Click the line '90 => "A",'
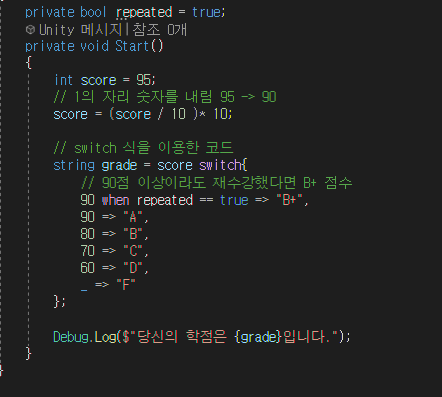Screen dimensions: 442x397 114,217
